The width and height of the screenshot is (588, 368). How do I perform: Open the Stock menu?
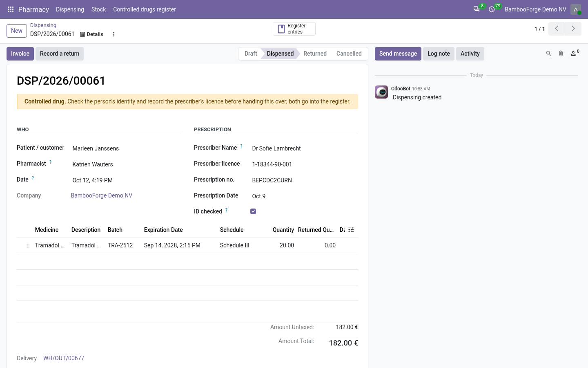point(98,9)
